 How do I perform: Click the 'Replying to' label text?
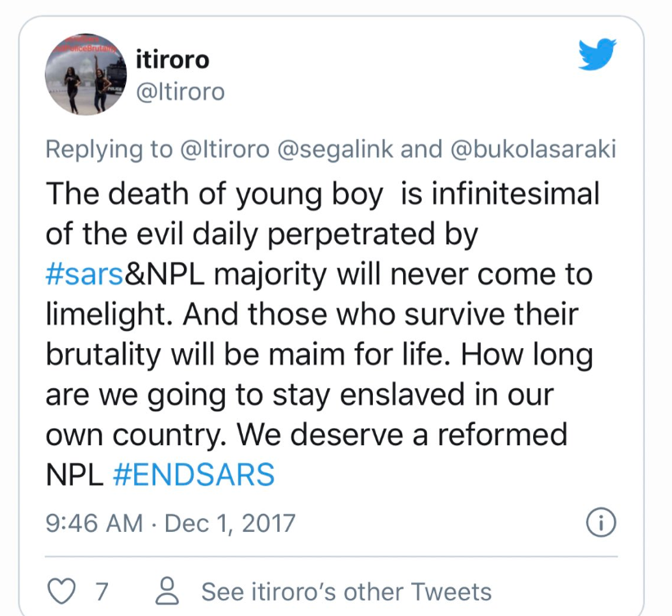pyautogui.click(x=110, y=149)
